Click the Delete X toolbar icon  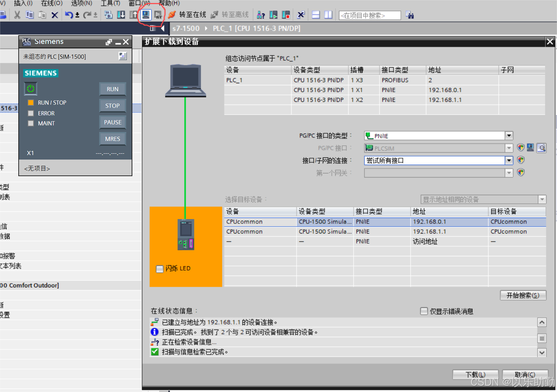tap(55, 15)
